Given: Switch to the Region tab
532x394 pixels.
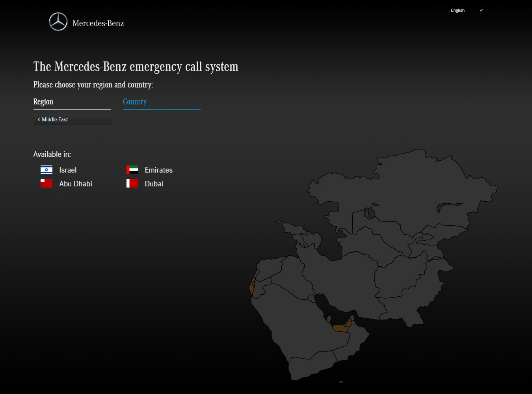Looking at the screenshot, I should 43,102.
